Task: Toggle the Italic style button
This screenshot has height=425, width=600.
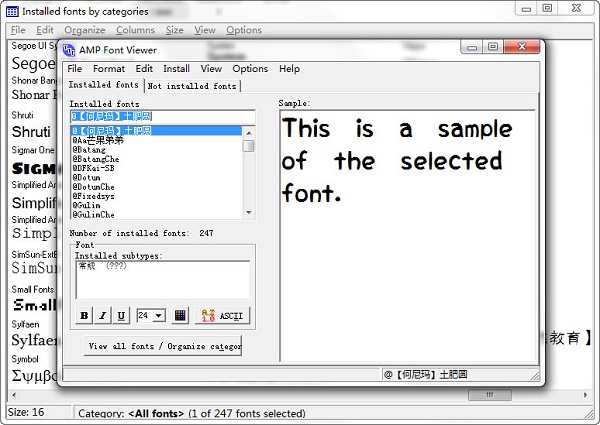Action: click(102, 316)
